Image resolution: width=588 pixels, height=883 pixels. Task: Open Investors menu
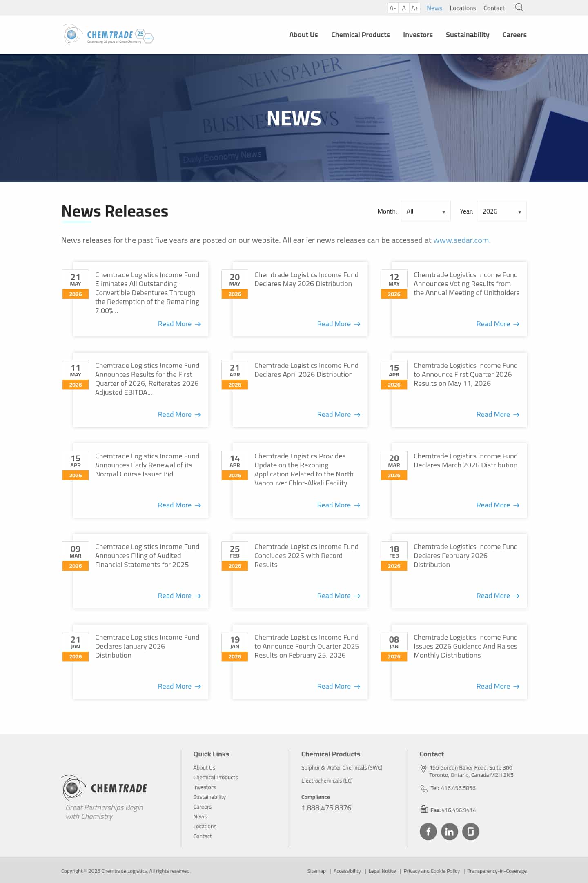(418, 35)
